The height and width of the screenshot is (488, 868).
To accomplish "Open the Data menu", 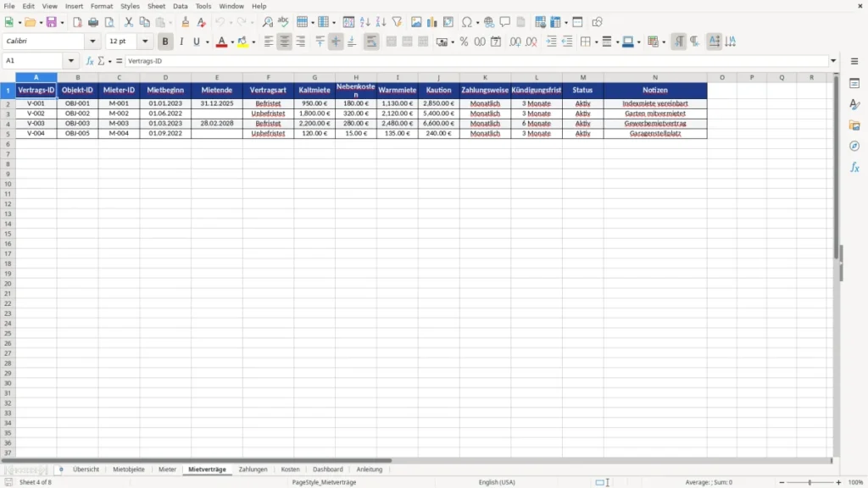I will coord(181,6).
